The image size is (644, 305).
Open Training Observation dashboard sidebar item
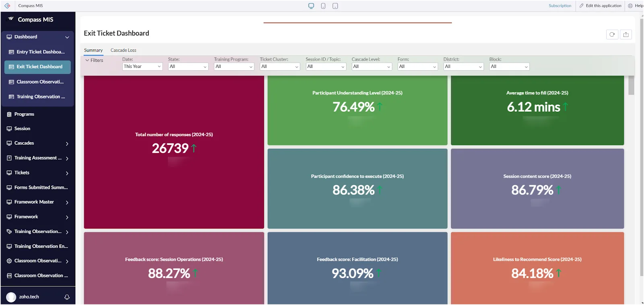coord(37,97)
